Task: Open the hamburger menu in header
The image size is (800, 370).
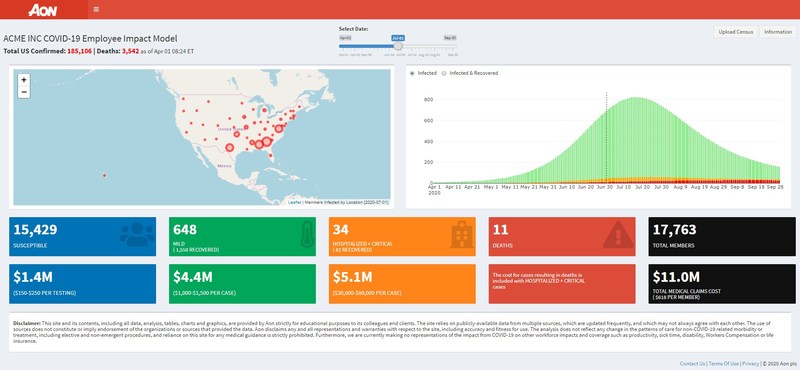Action: pos(96,9)
